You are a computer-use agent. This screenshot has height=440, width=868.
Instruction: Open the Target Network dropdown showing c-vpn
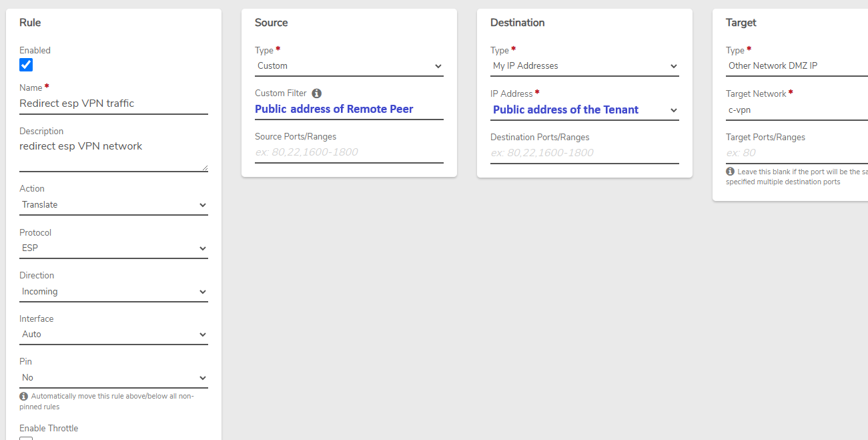(797, 110)
